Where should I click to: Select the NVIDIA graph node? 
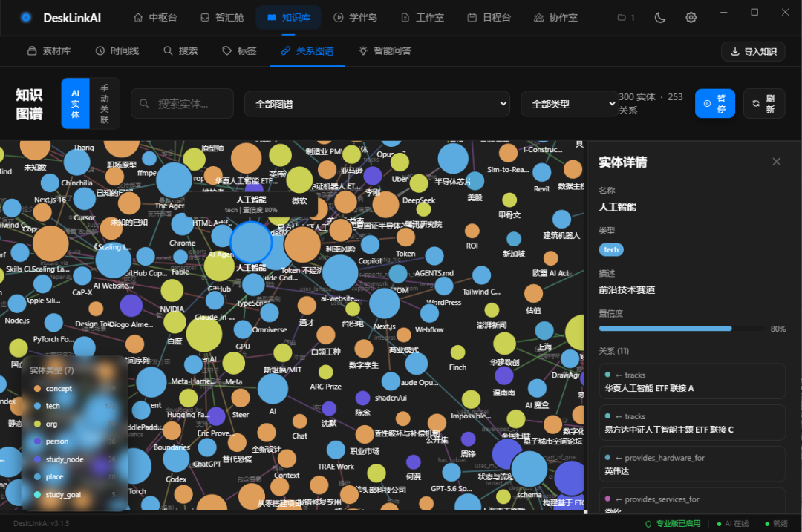tap(172, 292)
